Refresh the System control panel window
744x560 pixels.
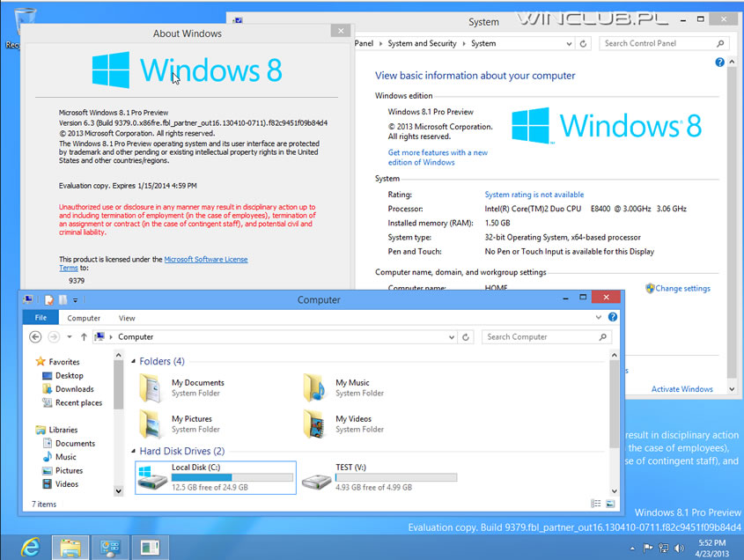click(583, 44)
